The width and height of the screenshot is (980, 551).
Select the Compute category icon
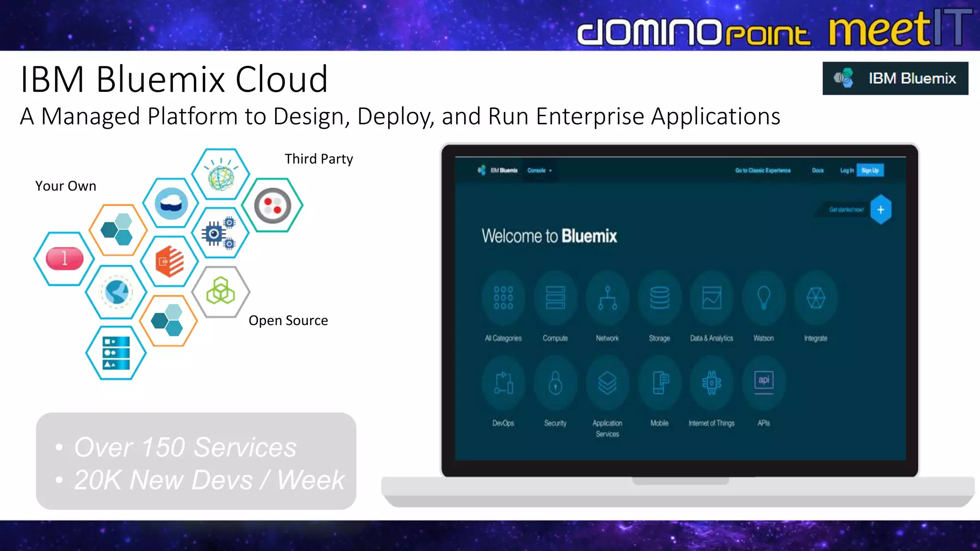[555, 298]
